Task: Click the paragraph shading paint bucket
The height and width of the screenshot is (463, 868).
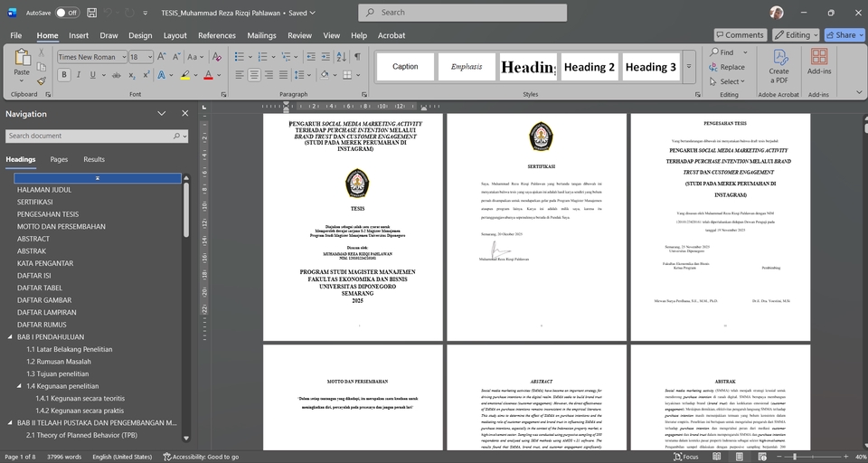Action: (325, 75)
